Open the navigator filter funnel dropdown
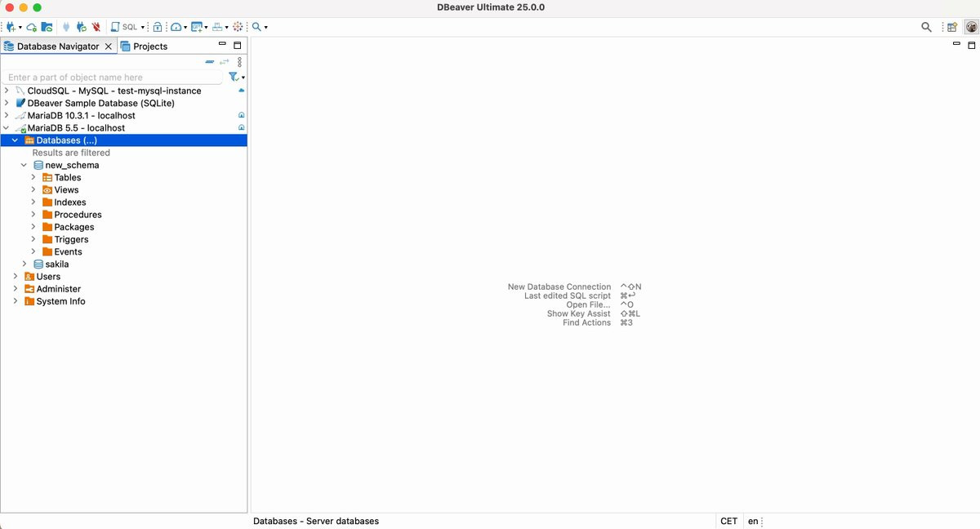The height and width of the screenshot is (529, 980). [x=236, y=78]
